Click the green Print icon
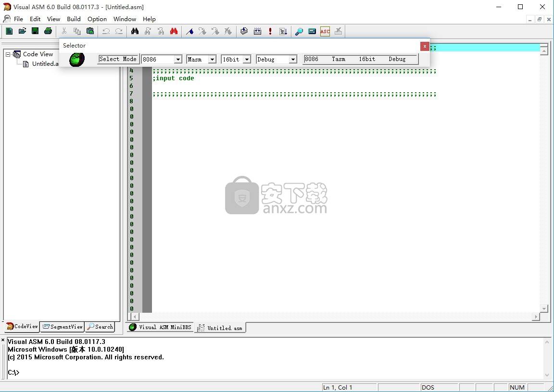The image size is (554, 392). (x=48, y=31)
